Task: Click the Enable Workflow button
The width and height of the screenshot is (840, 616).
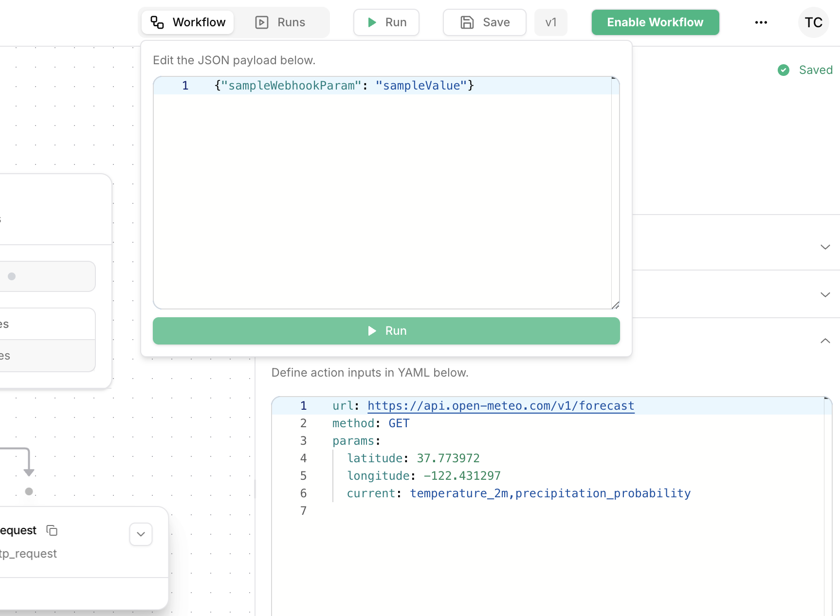Action: click(656, 22)
